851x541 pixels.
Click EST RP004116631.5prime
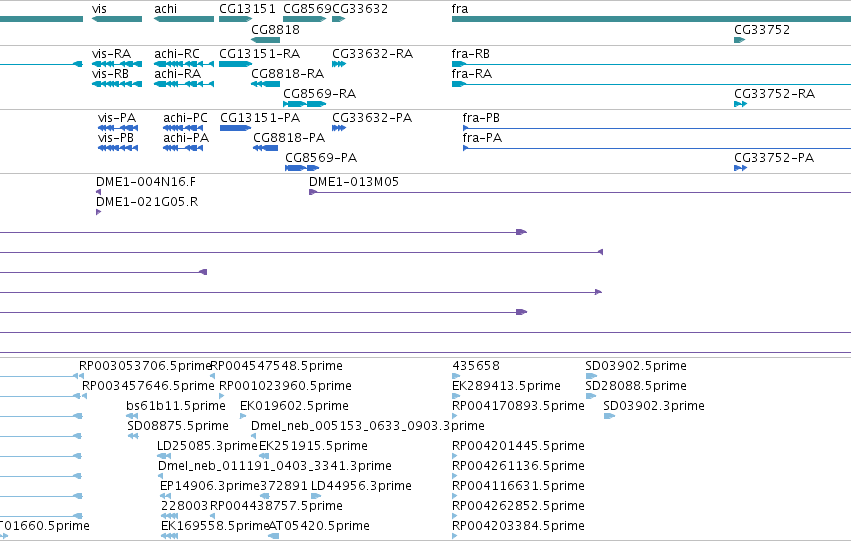(x=454, y=497)
